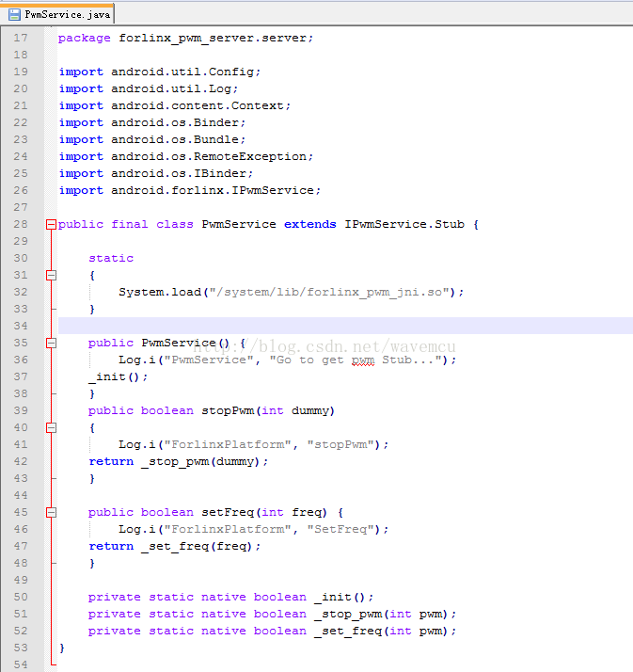This screenshot has width=633, height=672.
Task: Click on import android.os.Bundle
Action: point(152,139)
